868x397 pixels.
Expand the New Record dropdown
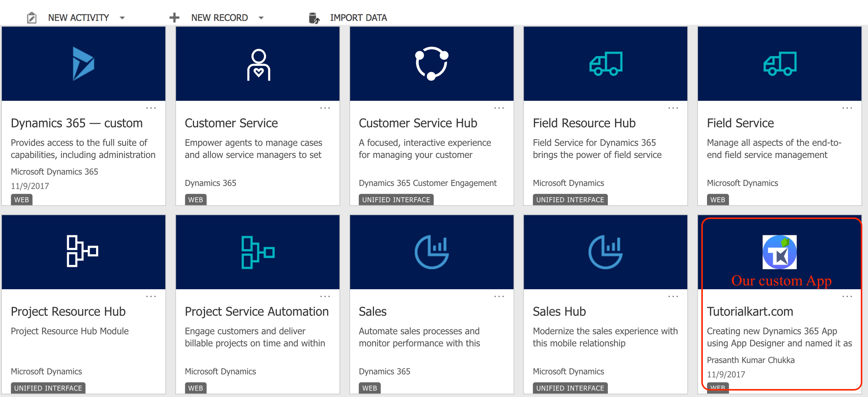[x=261, y=17]
